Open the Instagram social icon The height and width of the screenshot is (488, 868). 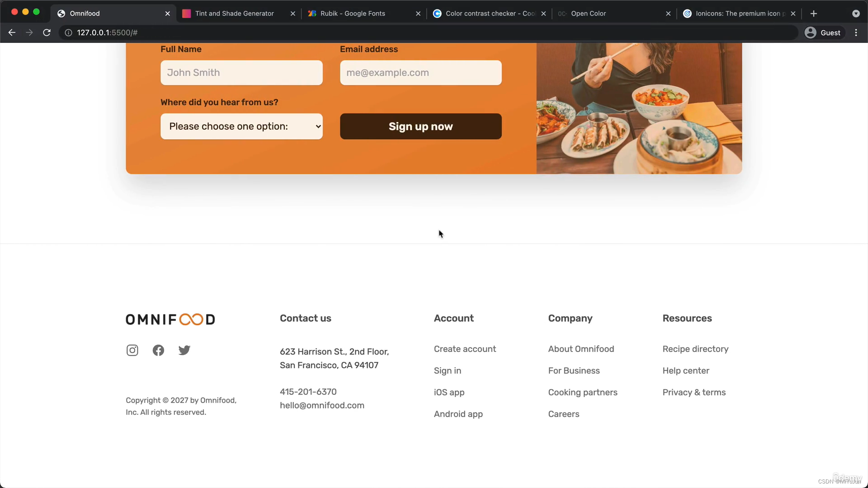[132, 350]
